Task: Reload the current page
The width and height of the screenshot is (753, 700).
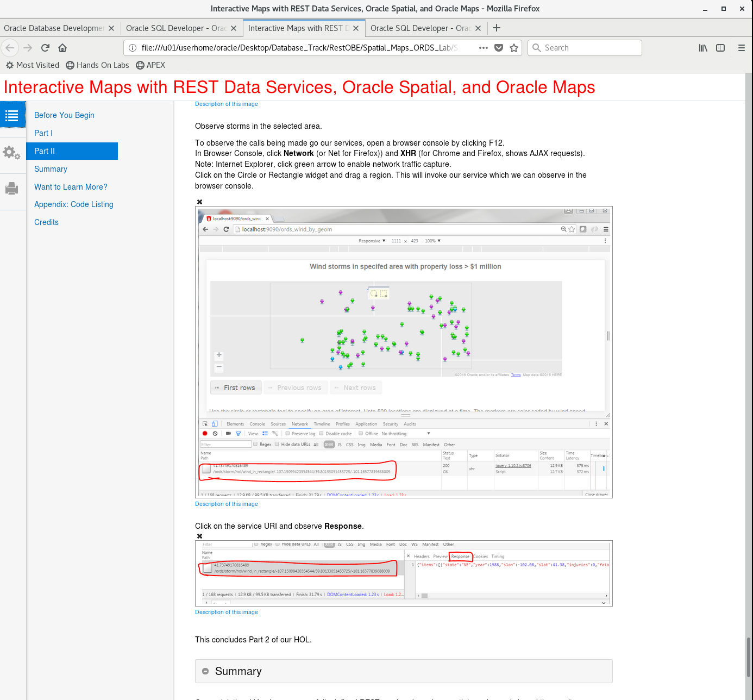Action: (x=45, y=48)
